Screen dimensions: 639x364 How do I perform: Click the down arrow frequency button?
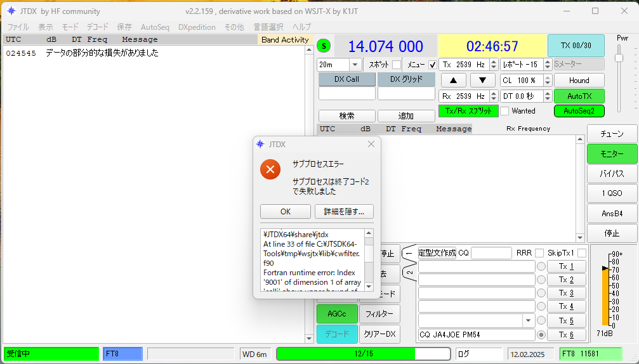coord(482,80)
